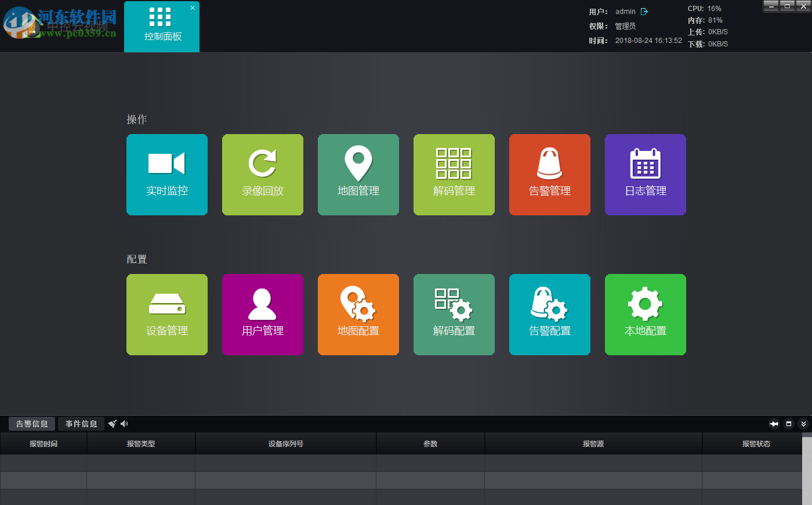Switch to the 事件信息 tab
This screenshot has height=505, width=812.
81,424
